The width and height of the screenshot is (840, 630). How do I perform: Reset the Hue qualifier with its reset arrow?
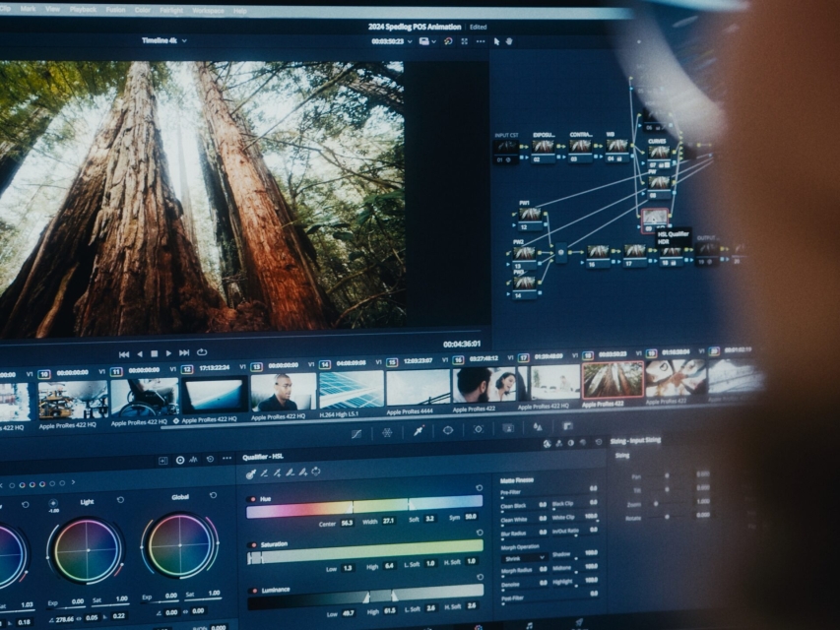[x=480, y=488]
